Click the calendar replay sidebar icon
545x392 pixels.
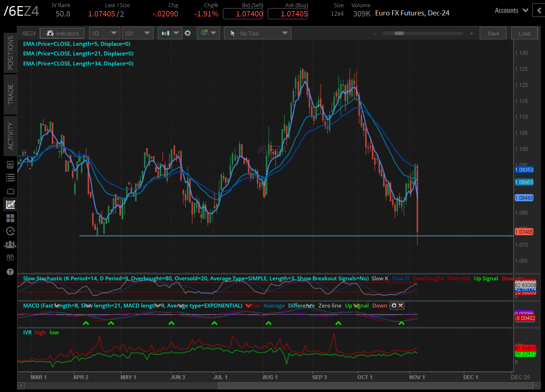[10, 258]
